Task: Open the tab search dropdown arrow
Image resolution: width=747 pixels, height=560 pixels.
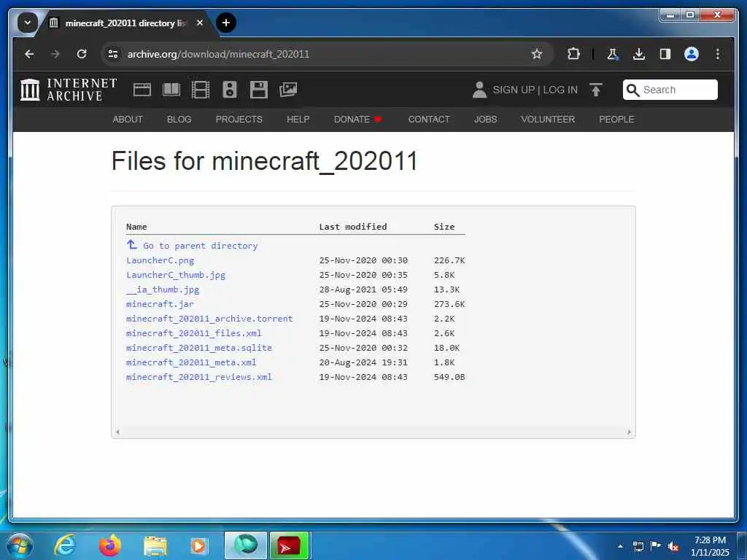Action: click(x=27, y=23)
